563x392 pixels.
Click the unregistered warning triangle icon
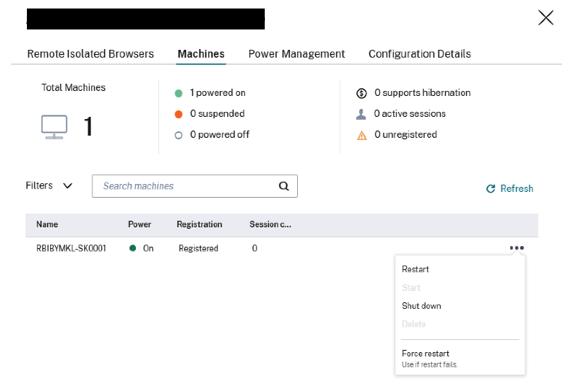362,135
